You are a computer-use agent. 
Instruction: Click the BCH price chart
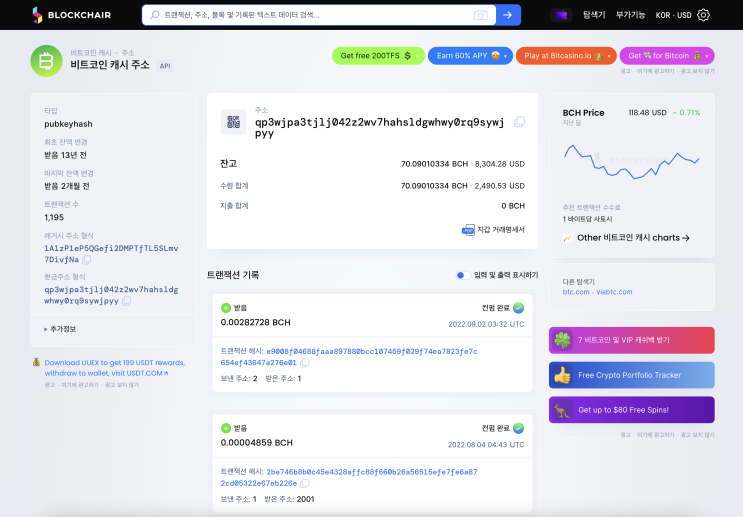pyautogui.click(x=632, y=161)
